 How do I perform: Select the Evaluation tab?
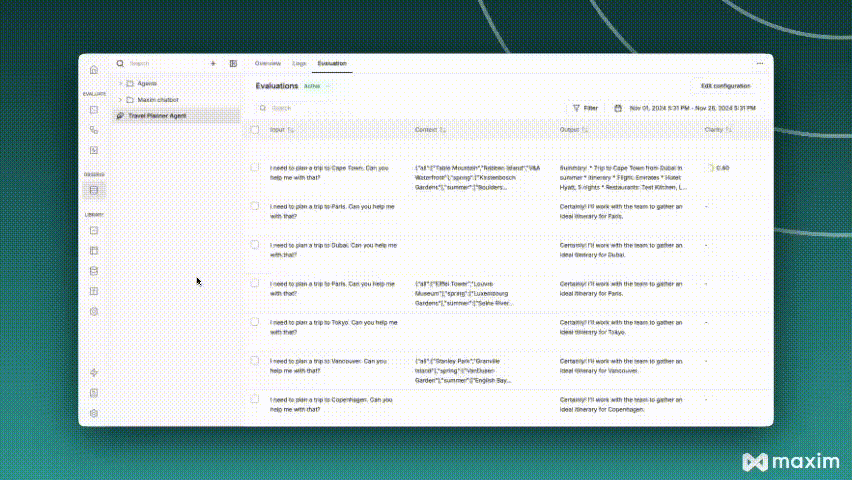point(332,64)
